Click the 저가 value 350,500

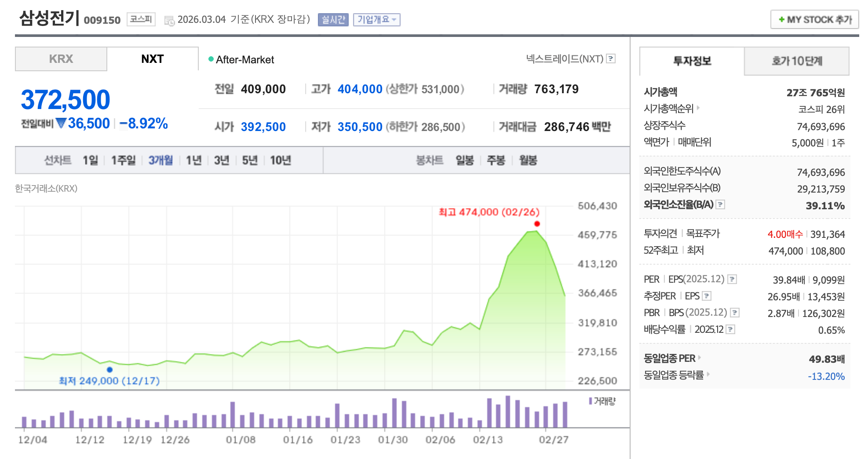pos(360,127)
